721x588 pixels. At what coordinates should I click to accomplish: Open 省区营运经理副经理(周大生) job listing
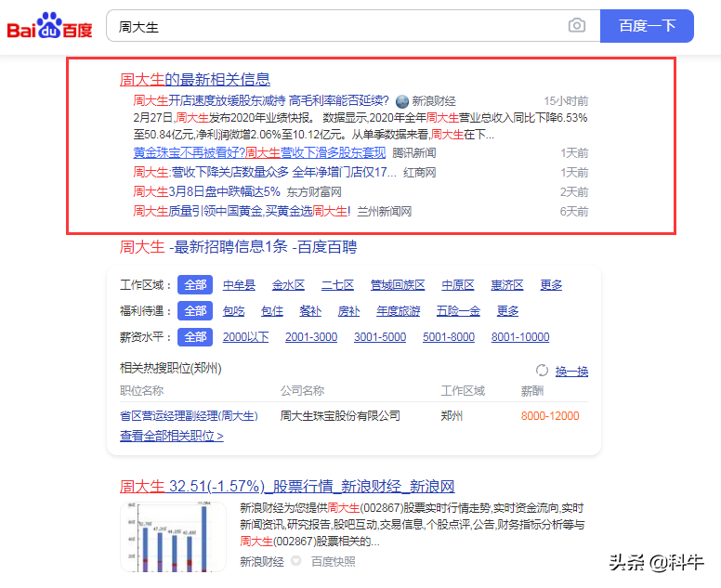click(189, 415)
